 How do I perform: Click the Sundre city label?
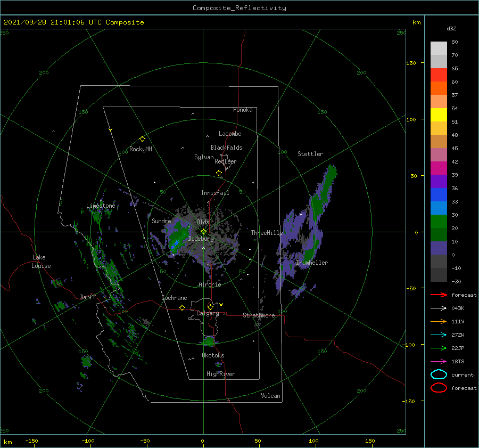(161, 221)
